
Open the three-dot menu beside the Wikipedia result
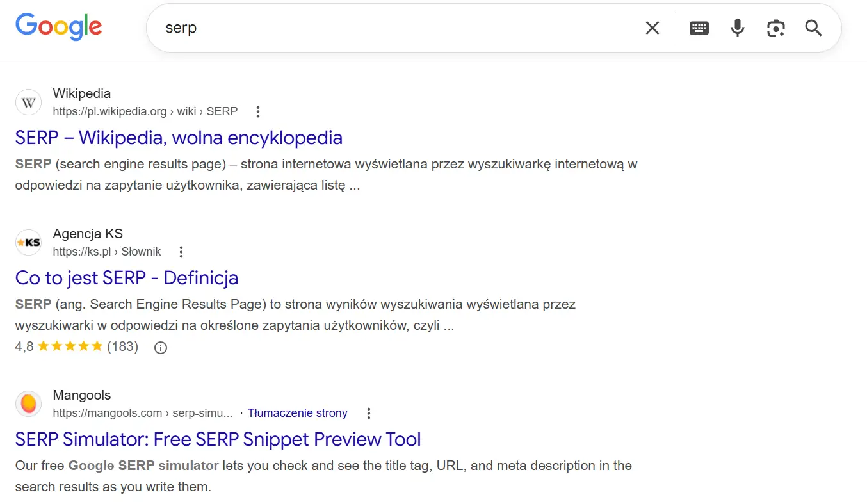pyautogui.click(x=257, y=111)
